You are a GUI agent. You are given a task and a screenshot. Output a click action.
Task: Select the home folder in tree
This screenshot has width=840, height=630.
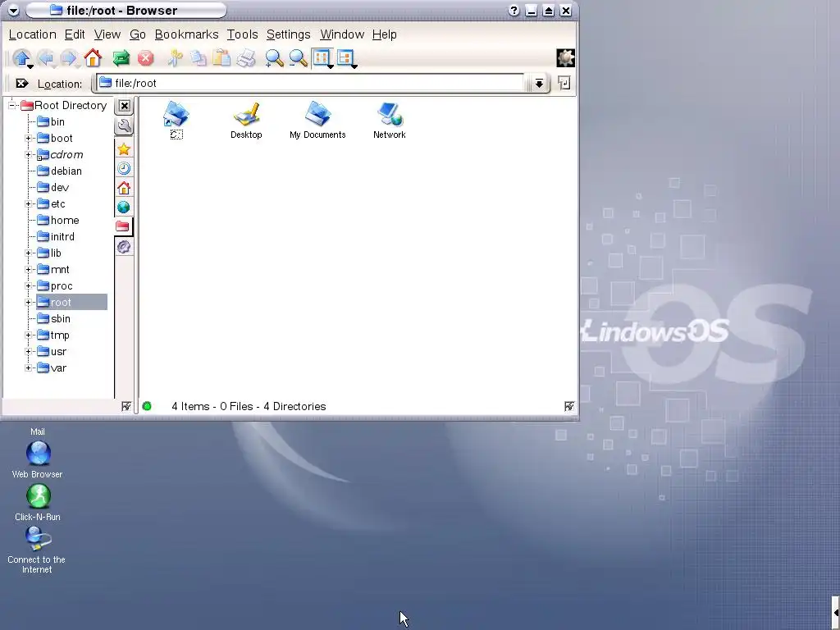pos(58,220)
